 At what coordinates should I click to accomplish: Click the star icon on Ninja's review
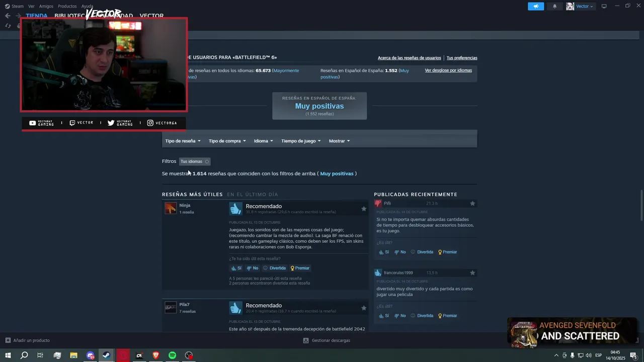[x=364, y=209]
